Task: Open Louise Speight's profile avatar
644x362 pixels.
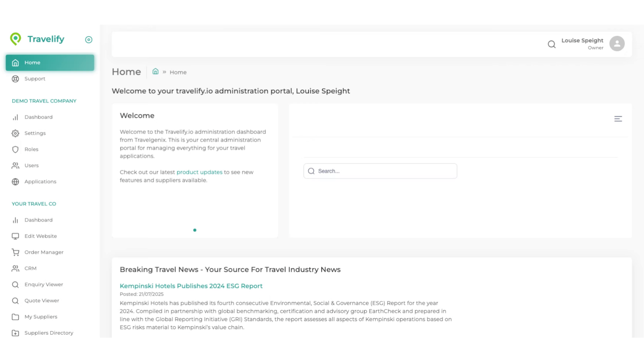Action: [x=617, y=44]
